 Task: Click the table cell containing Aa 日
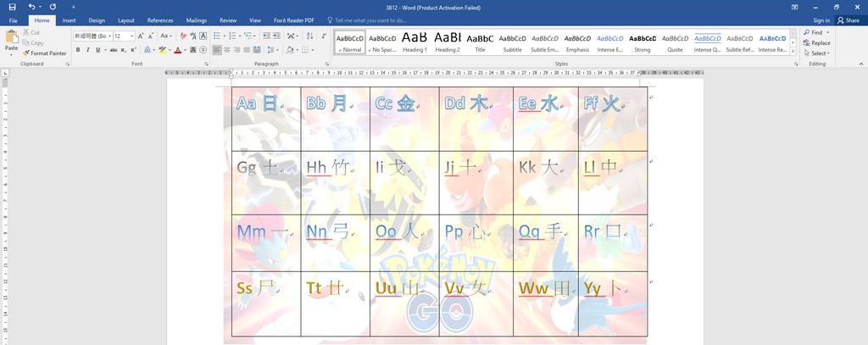(x=266, y=119)
